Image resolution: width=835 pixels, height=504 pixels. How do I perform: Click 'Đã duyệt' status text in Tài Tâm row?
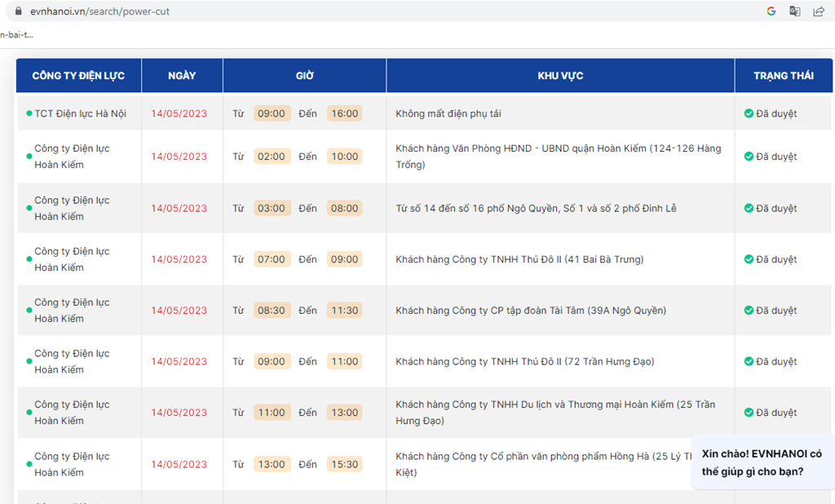pyautogui.click(x=776, y=311)
